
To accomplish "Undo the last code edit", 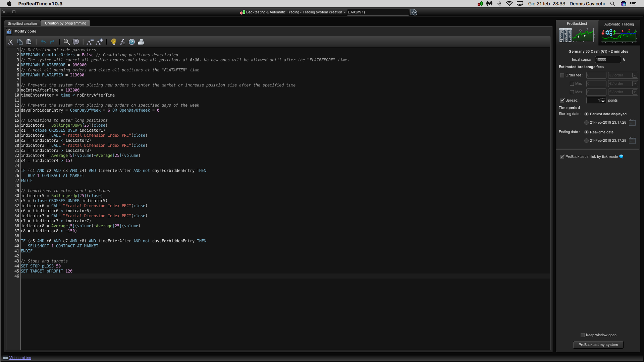I will click(x=43, y=42).
